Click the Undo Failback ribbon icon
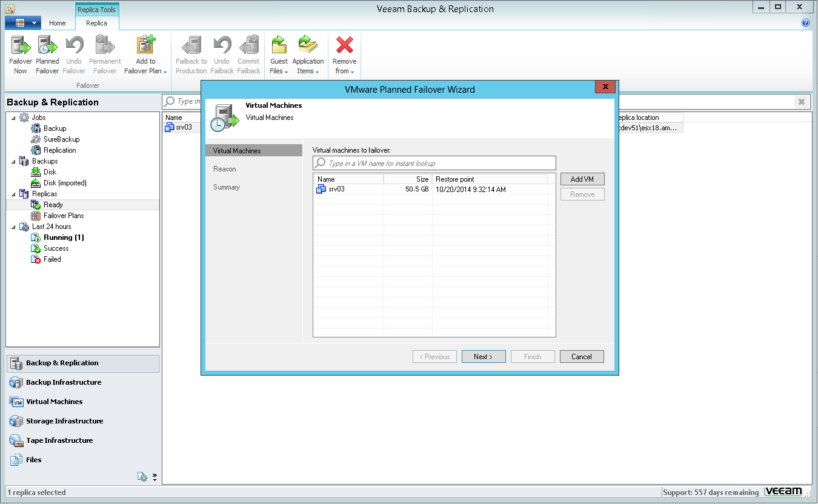This screenshot has width=818, height=504. coord(222,55)
